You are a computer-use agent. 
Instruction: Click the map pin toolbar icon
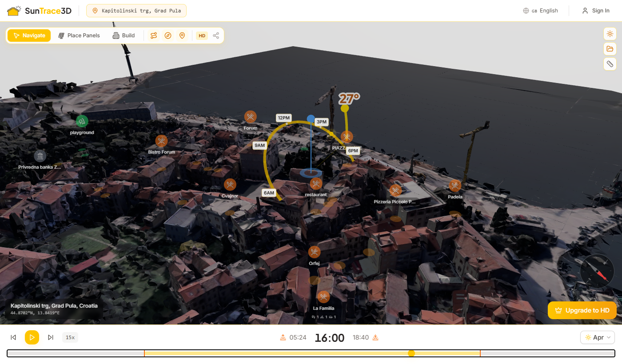point(182,36)
